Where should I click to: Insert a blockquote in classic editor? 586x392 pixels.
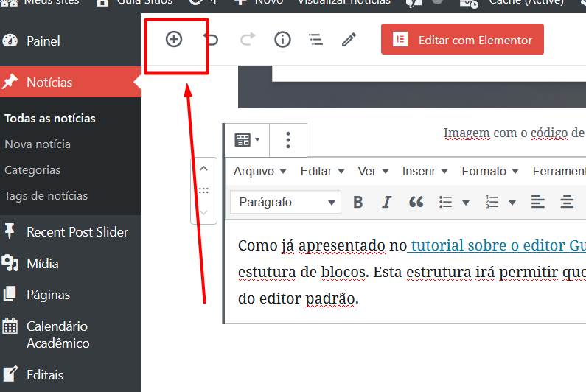416,202
